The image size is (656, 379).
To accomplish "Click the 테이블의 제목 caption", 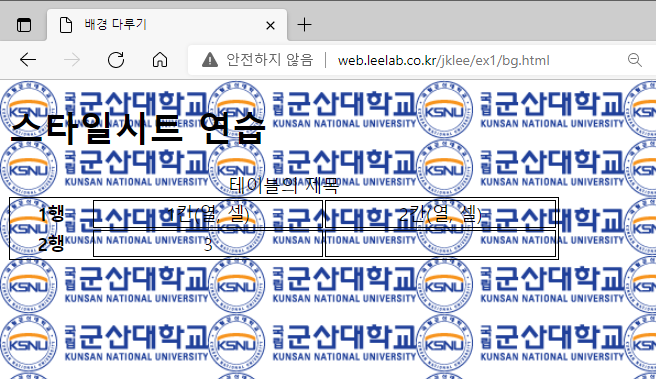I will (284, 185).
